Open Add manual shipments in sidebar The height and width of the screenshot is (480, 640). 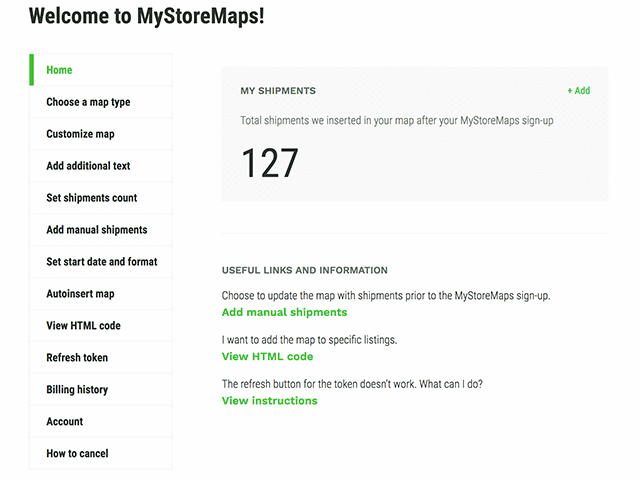[96, 230]
